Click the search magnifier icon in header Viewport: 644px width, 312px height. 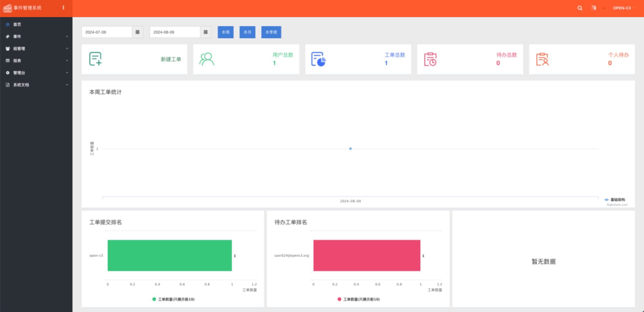click(580, 8)
